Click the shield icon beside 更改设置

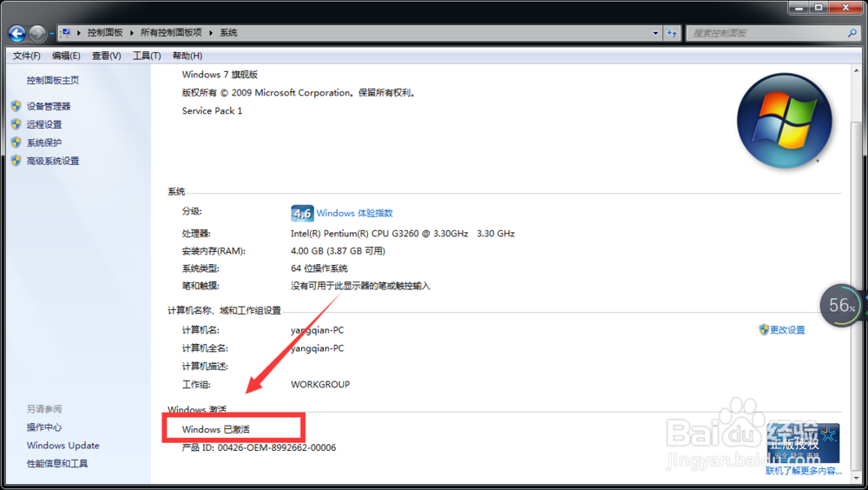pyautogui.click(x=764, y=330)
